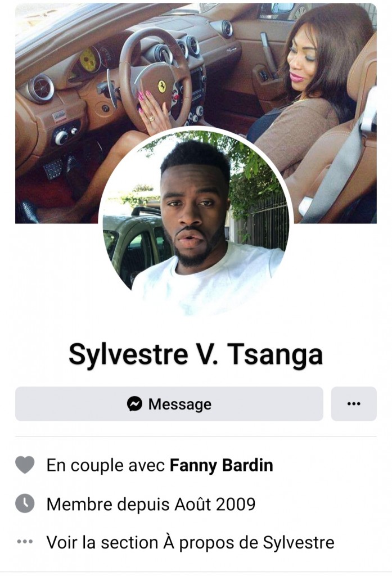Open the three-dot more options button

coord(353,404)
